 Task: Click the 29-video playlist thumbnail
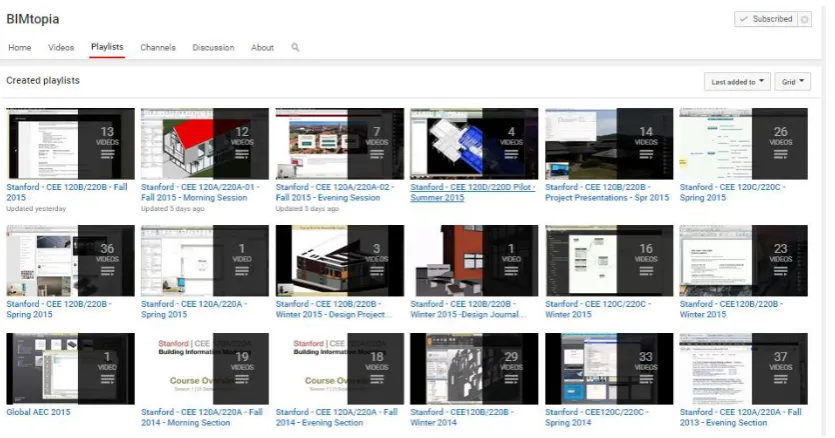(474, 369)
